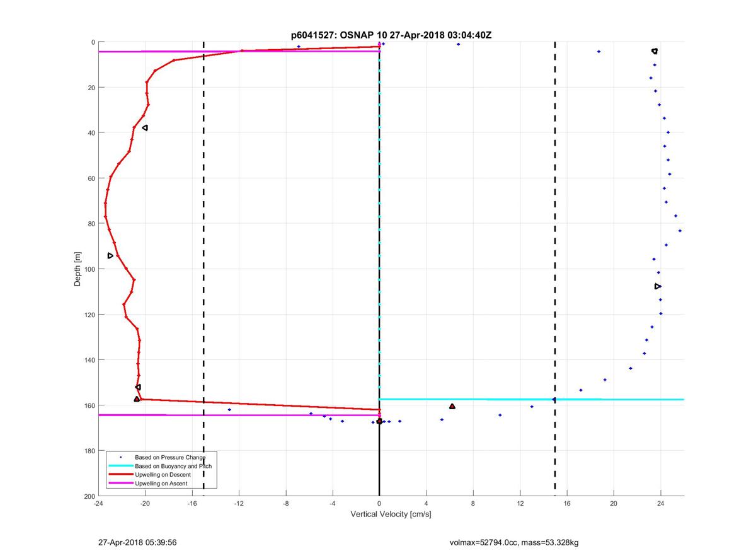
Task: Click the right-pointing triangle marker near 94 m depth
Action: click(x=110, y=255)
